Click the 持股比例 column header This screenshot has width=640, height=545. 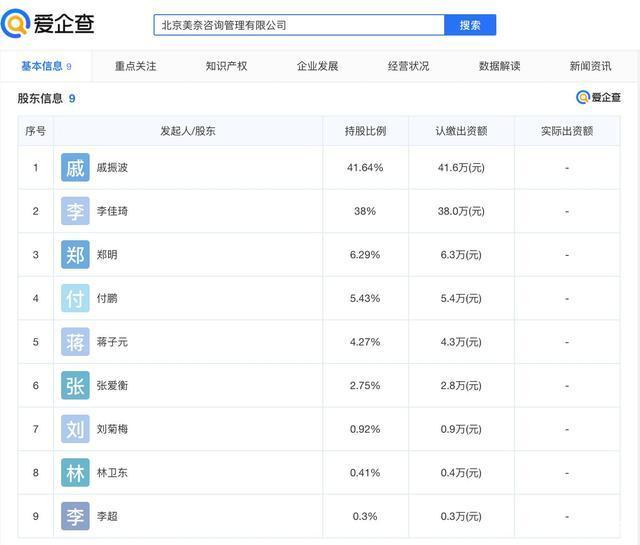click(x=365, y=131)
